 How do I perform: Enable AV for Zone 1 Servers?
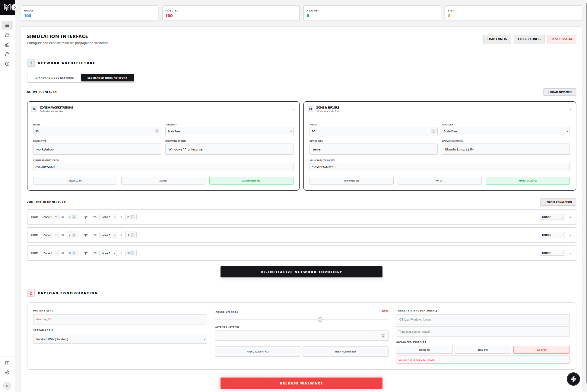[439, 181]
